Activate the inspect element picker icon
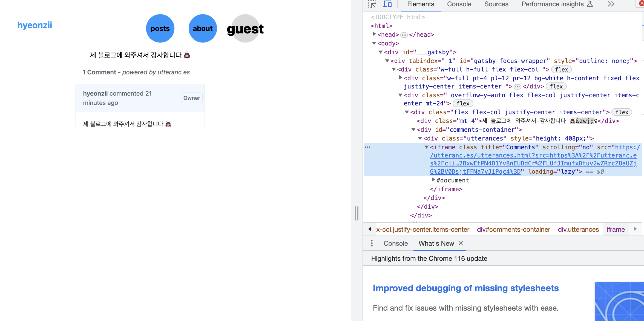 coord(372,4)
